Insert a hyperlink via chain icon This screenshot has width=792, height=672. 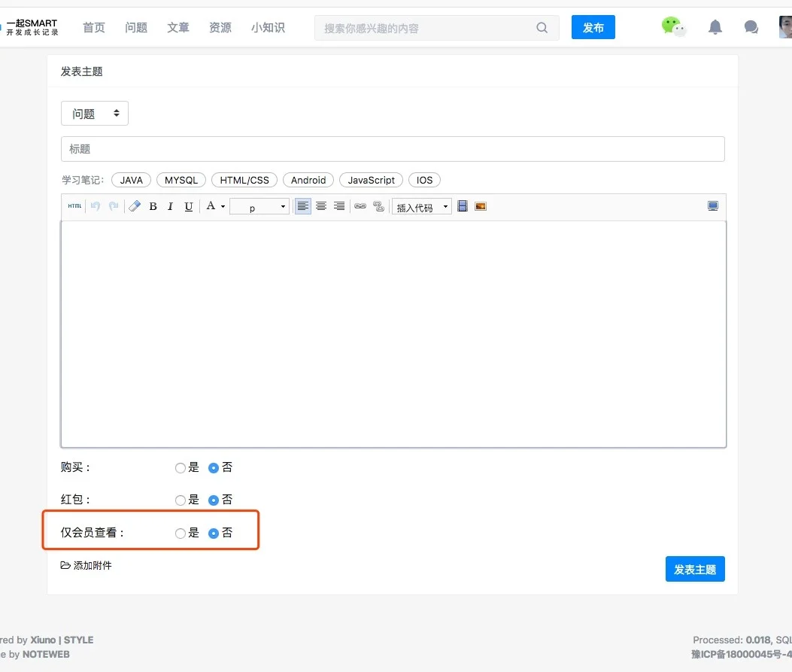360,206
